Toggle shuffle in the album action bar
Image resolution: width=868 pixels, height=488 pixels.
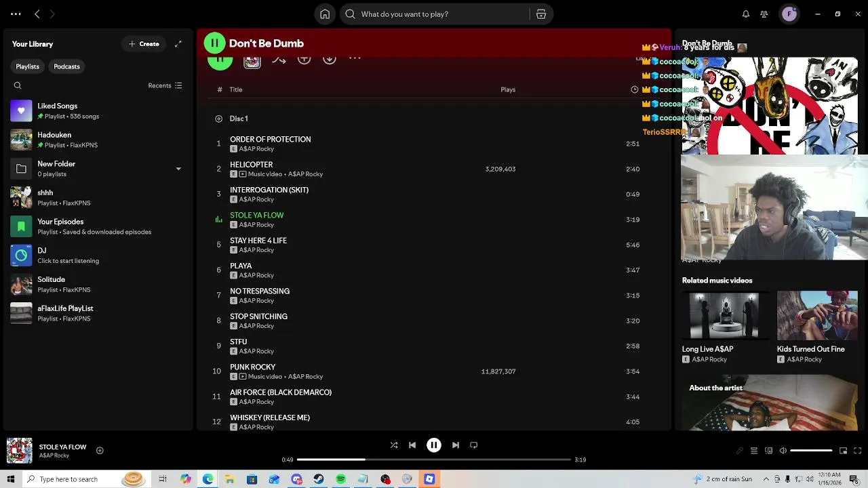point(279,60)
